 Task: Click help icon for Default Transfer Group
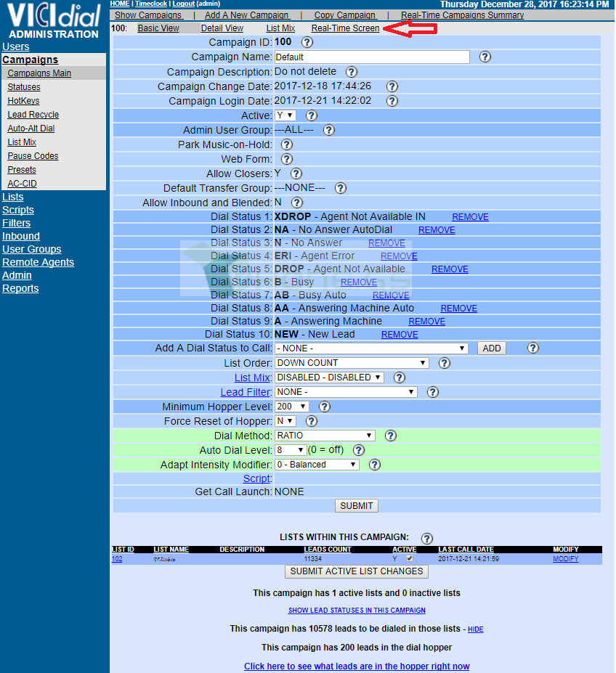point(341,188)
